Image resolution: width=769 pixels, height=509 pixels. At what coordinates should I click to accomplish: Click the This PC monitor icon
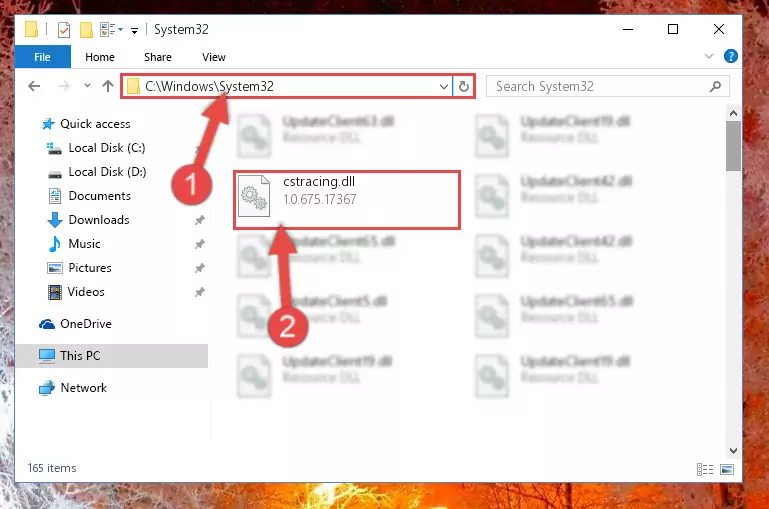[47, 356]
